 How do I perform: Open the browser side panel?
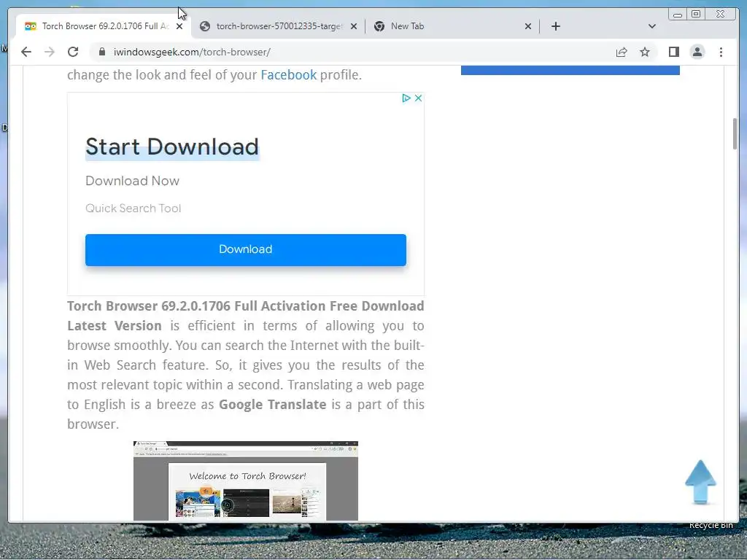pos(673,52)
